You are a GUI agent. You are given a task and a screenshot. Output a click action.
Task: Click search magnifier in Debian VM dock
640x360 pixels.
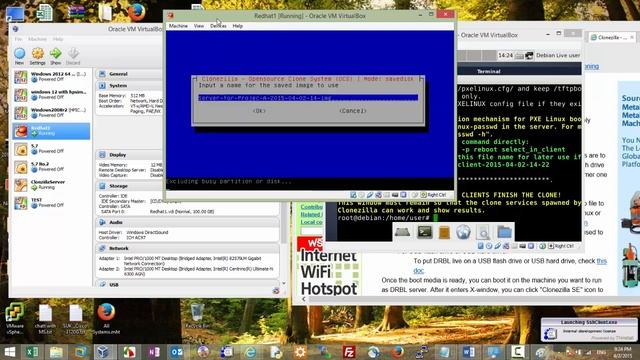[483, 232]
